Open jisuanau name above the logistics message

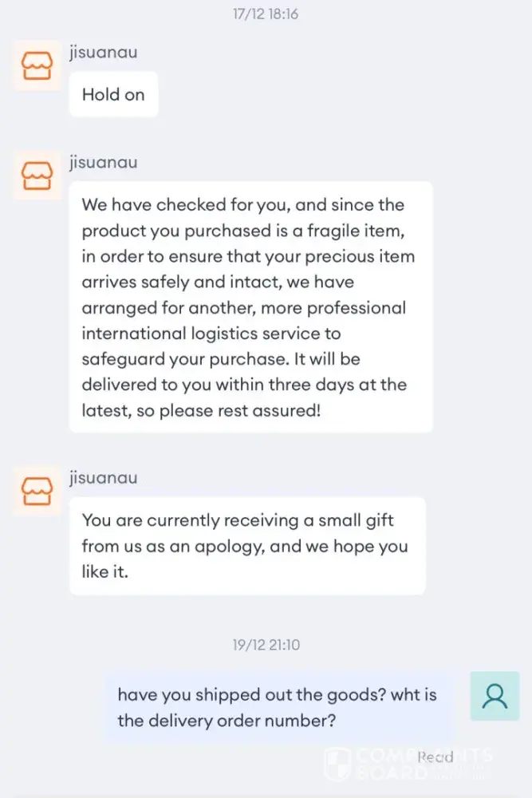click(x=103, y=162)
